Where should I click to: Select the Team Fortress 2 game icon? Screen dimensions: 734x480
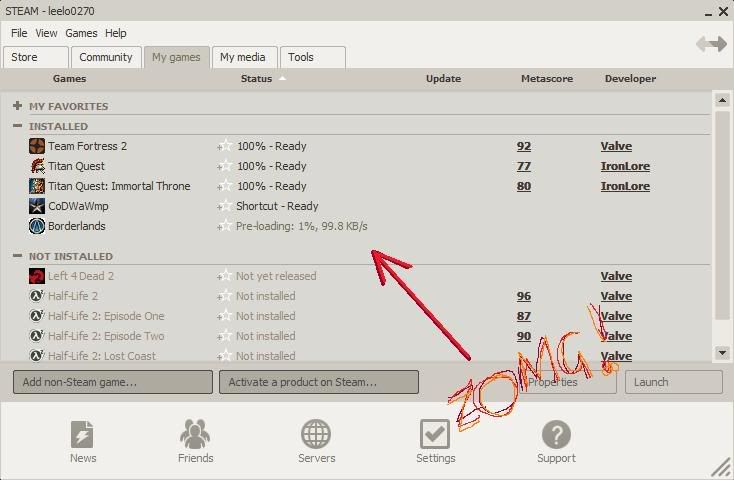[x=37, y=146]
